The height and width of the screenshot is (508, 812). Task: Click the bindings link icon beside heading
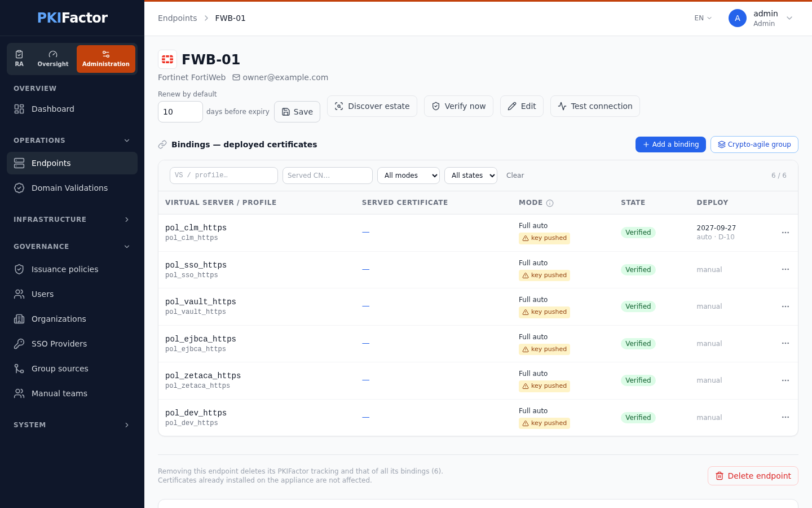[x=162, y=144]
